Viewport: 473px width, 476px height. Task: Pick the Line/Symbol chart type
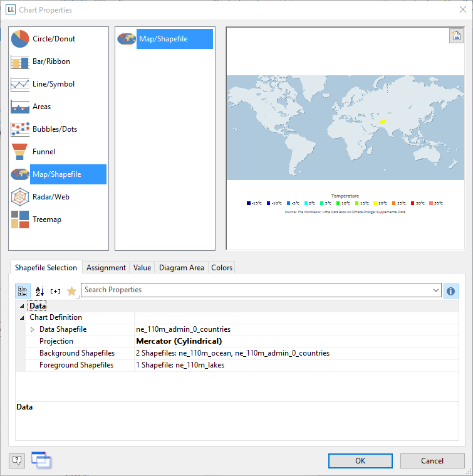click(53, 84)
